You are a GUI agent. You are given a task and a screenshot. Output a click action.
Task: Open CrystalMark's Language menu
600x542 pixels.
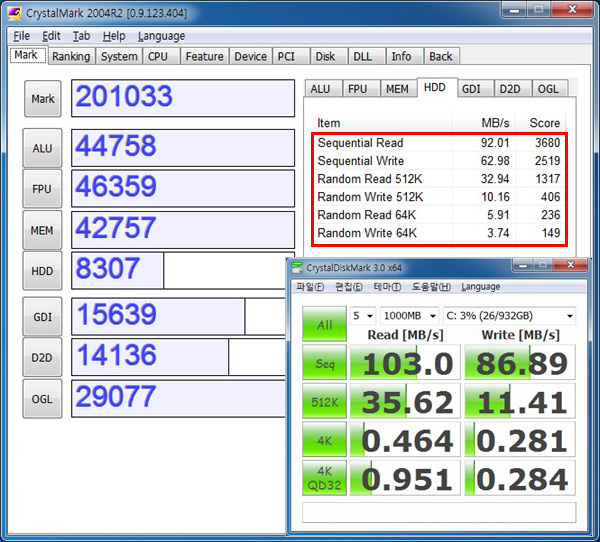click(x=161, y=36)
